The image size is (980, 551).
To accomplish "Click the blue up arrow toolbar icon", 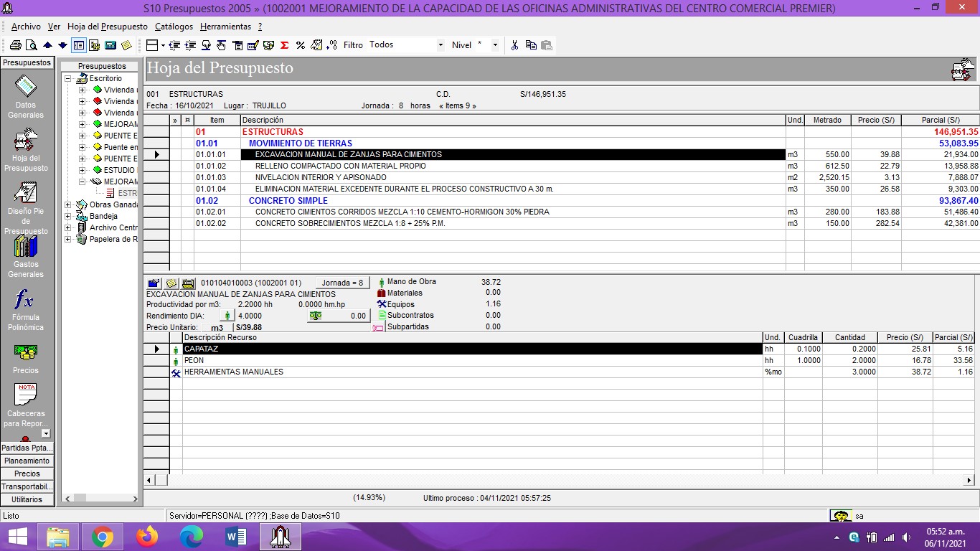I will [x=47, y=45].
